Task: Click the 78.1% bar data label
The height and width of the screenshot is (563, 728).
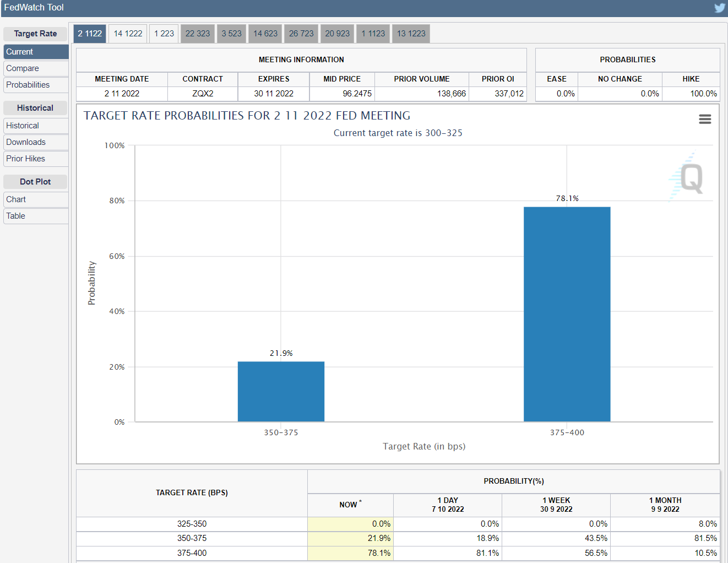Action: pyautogui.click(x=567, y=198)
